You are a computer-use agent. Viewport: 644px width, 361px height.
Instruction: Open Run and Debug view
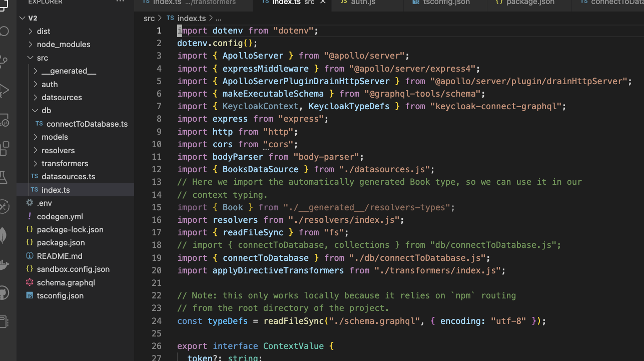4,91
